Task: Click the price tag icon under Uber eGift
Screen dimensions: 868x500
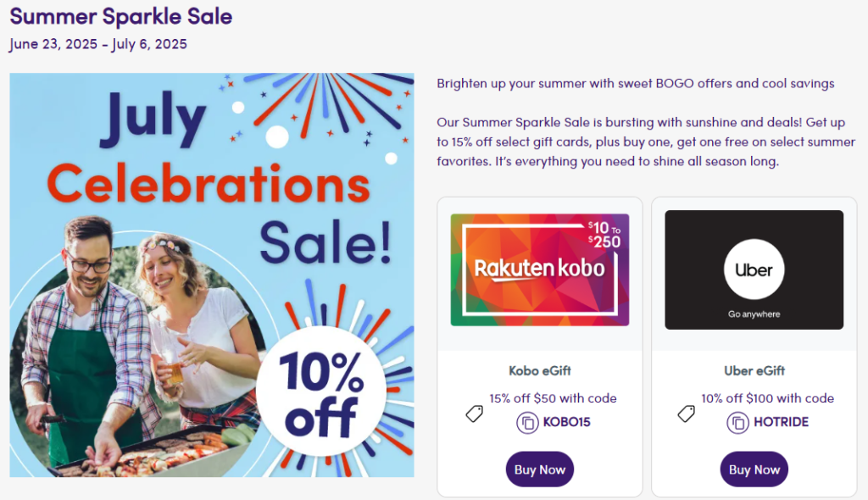Action: pyautogui.click(x=686, y=414)
